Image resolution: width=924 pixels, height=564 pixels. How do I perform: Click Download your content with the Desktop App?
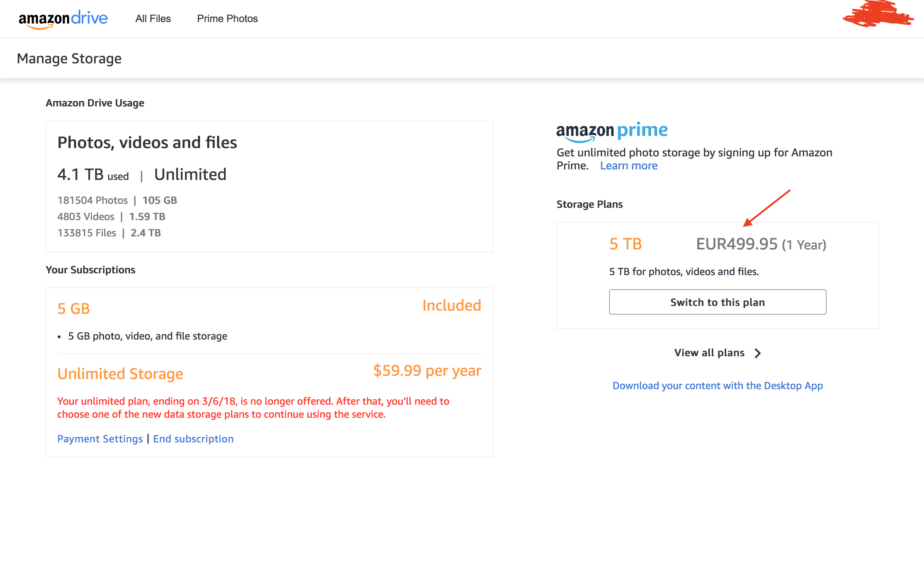(x=717, y=386)
